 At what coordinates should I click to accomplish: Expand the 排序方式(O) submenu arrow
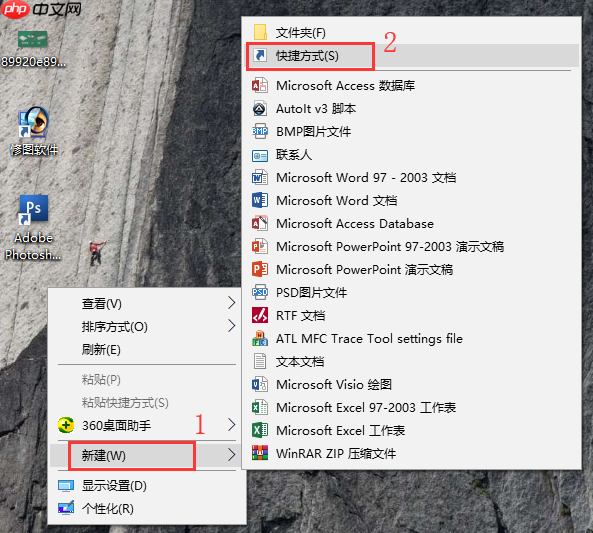pos(231,326)
